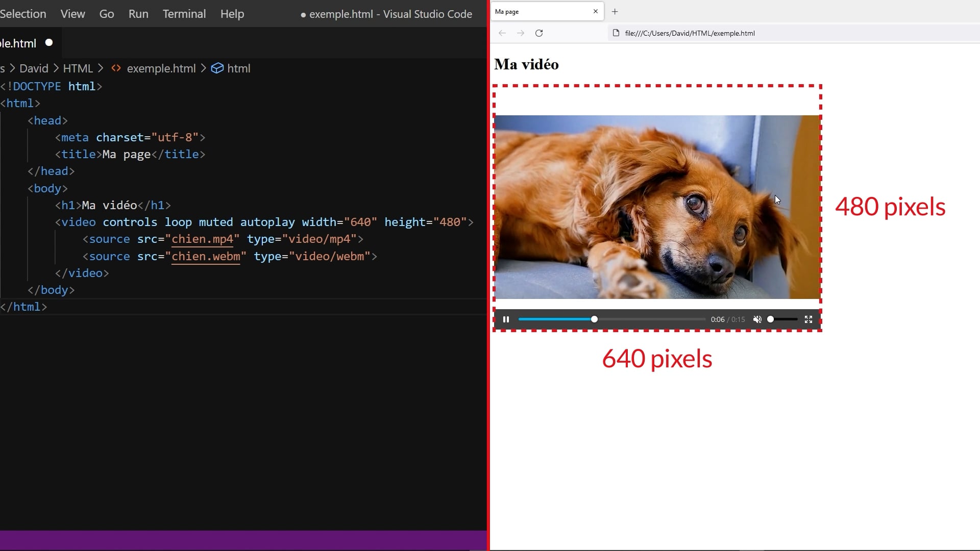Viewport: 980px width, 551px height.
Task: Expand the HTML folder breadcrumb
Action: pos(78,68)
